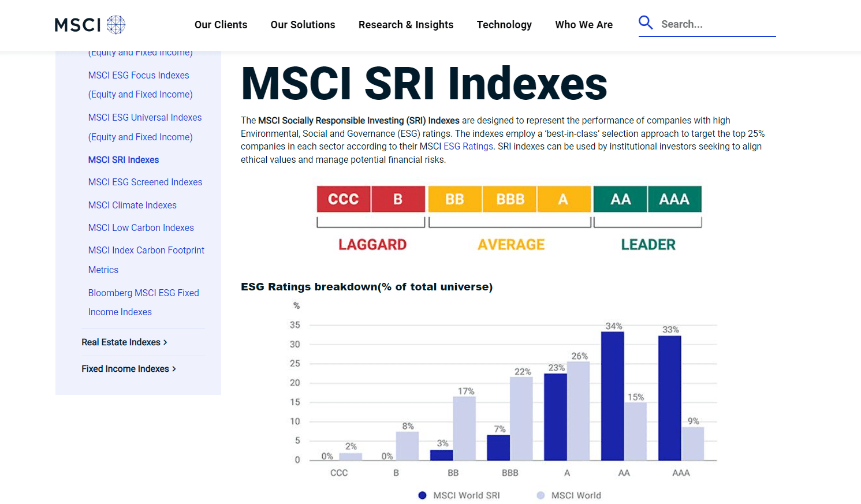Follow the ESG Ratings hyperlink in the paragraph
Image resolution: width=861 pixels, height=504 pixels.
[x=468, y=147]
